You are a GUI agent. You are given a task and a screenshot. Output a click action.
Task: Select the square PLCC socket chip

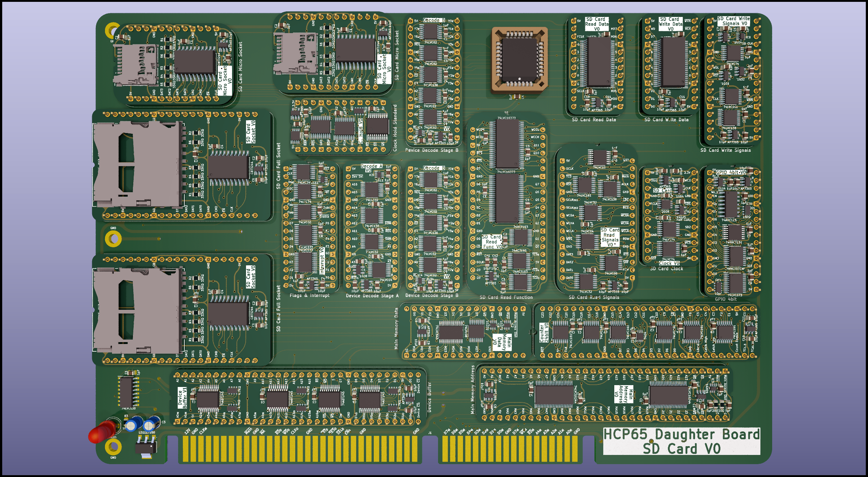click(x=519, y=60)
